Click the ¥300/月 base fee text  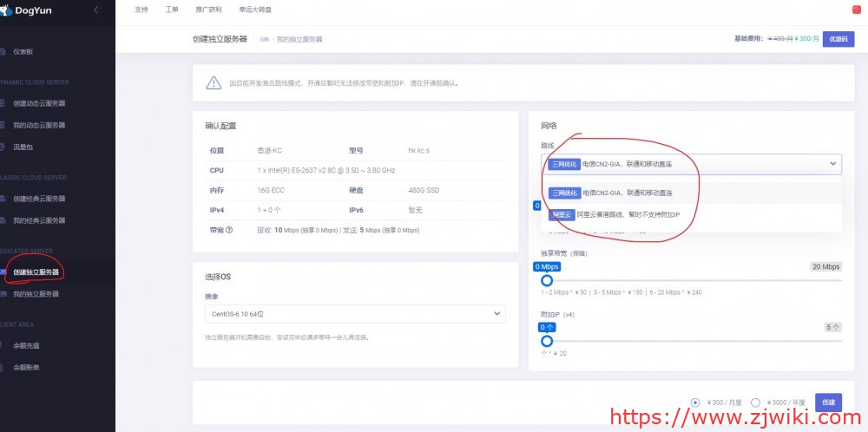(x=806, y=39)
